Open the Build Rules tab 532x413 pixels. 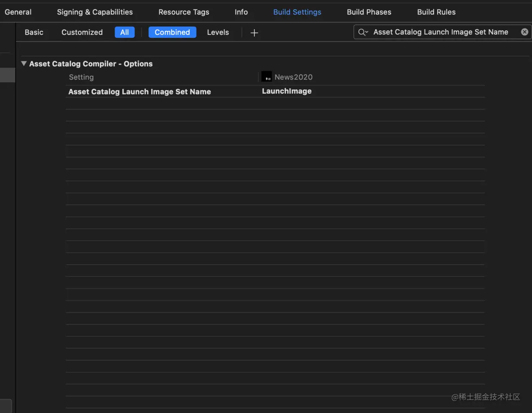click(x=436, y=12)
